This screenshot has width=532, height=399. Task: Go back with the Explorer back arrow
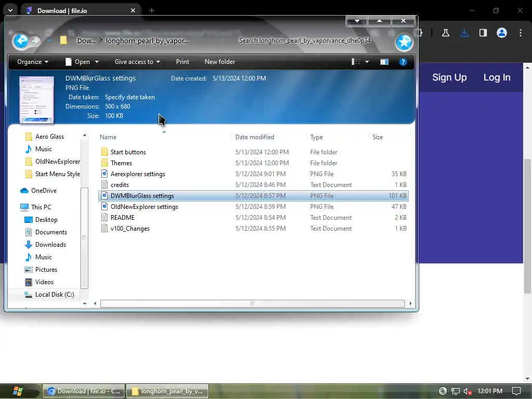click(21, 41)
